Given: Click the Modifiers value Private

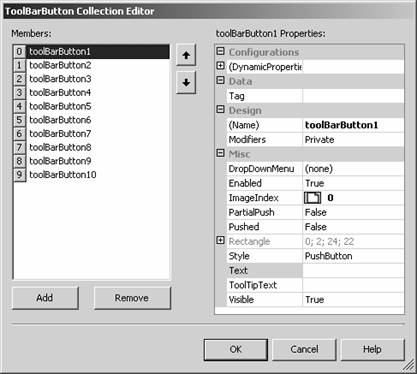Looking at the screenshot, I should click(353, 140).
